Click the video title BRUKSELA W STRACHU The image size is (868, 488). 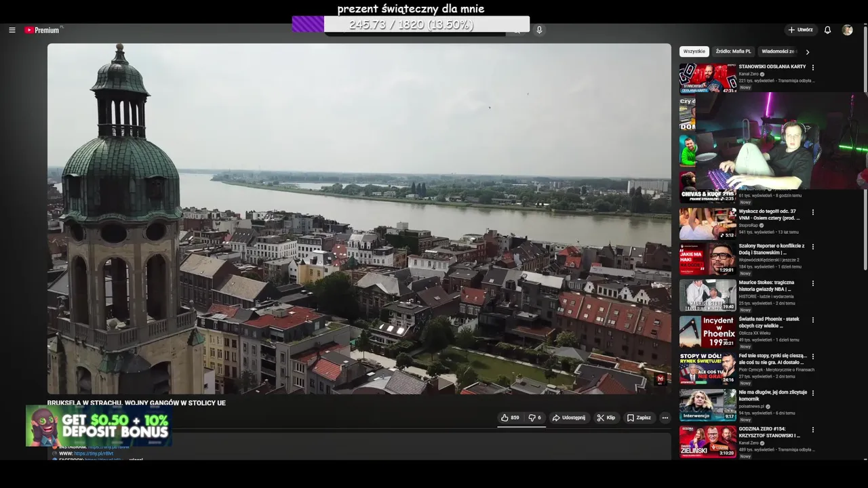click(x=136, y=403)
